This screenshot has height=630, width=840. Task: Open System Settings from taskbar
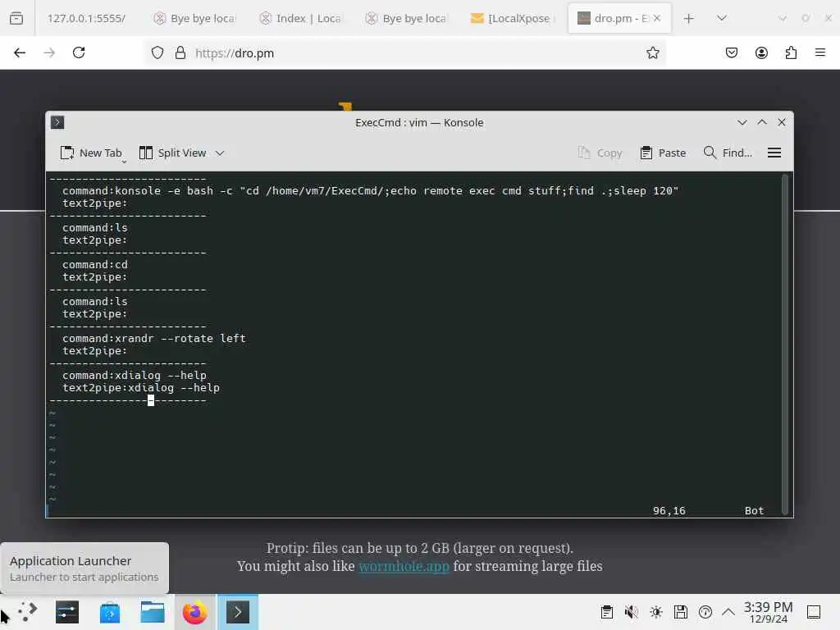click(x=67, y=612)
